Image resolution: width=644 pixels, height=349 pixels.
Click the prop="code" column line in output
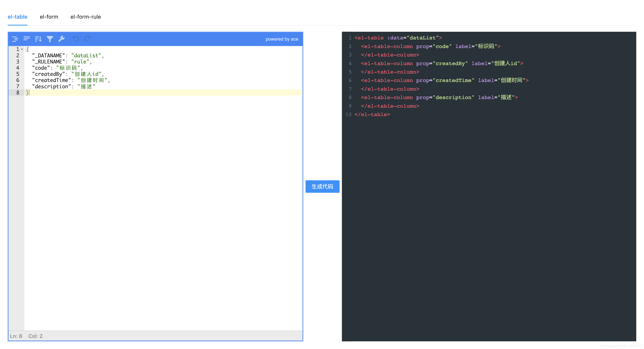point(431,46)
